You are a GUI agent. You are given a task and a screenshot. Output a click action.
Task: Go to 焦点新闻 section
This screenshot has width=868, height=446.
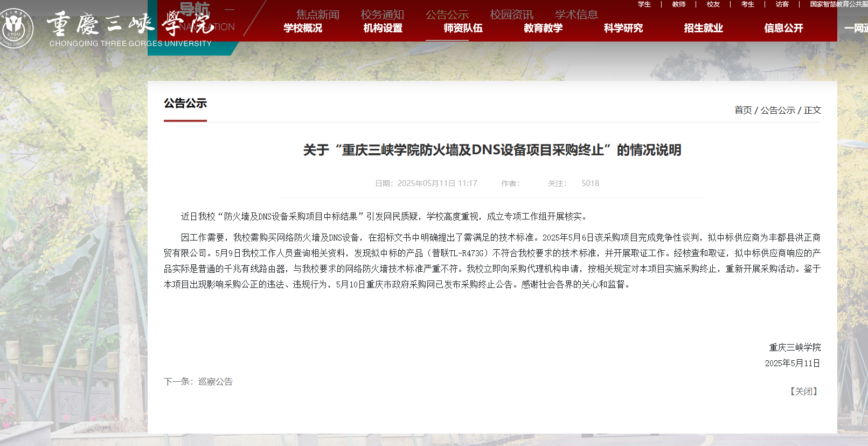318,15
